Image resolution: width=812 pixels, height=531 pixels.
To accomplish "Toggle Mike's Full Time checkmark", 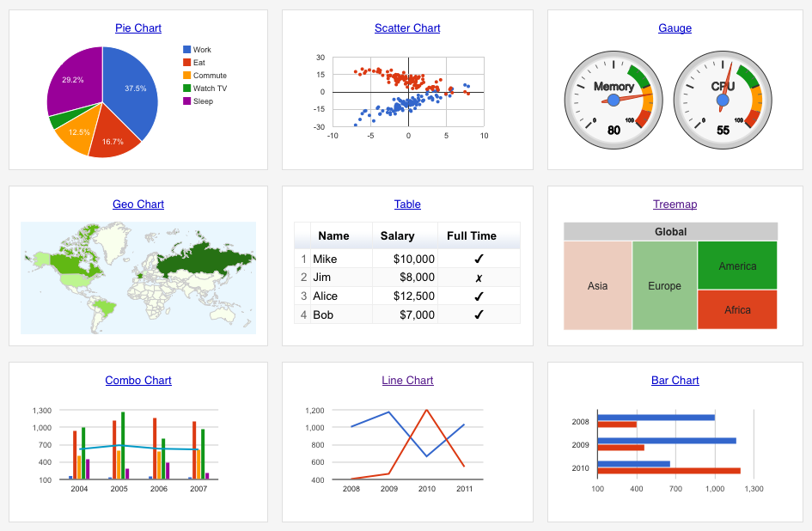I will pyautogui.click(x=479, y=259).
